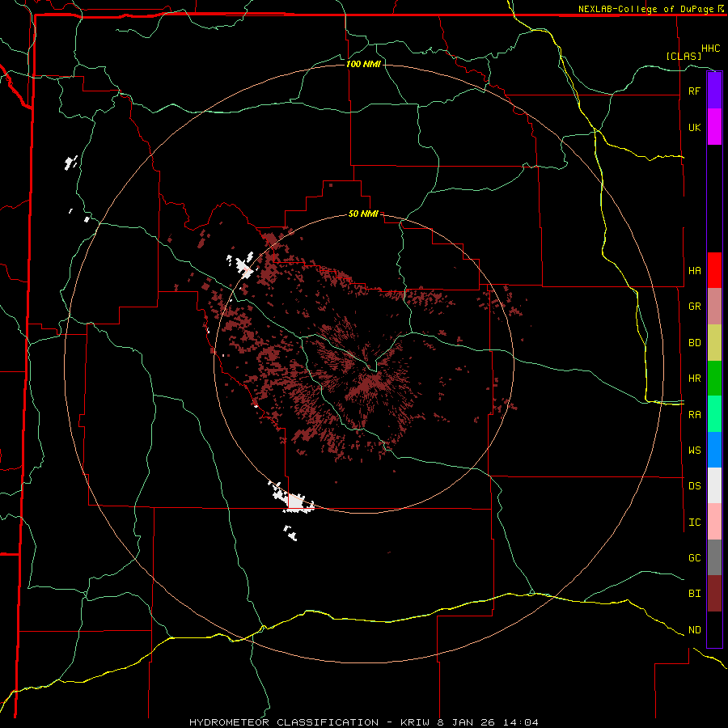Click the RA light green legend swatch
This screenshot has width=728, height=728.
point(714,414)
